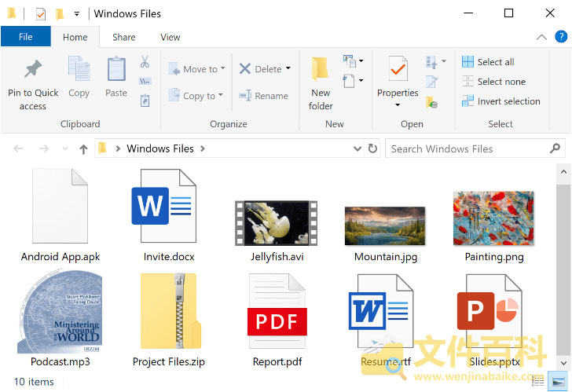Click the History icon in Open group
This screenshot has height=392, width=572.
(431, 102)
